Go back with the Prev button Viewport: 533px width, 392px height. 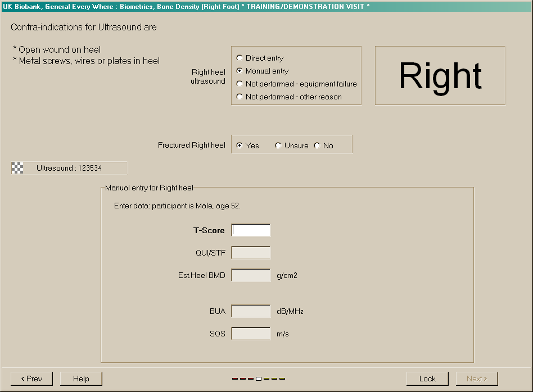tap(31, 379)
